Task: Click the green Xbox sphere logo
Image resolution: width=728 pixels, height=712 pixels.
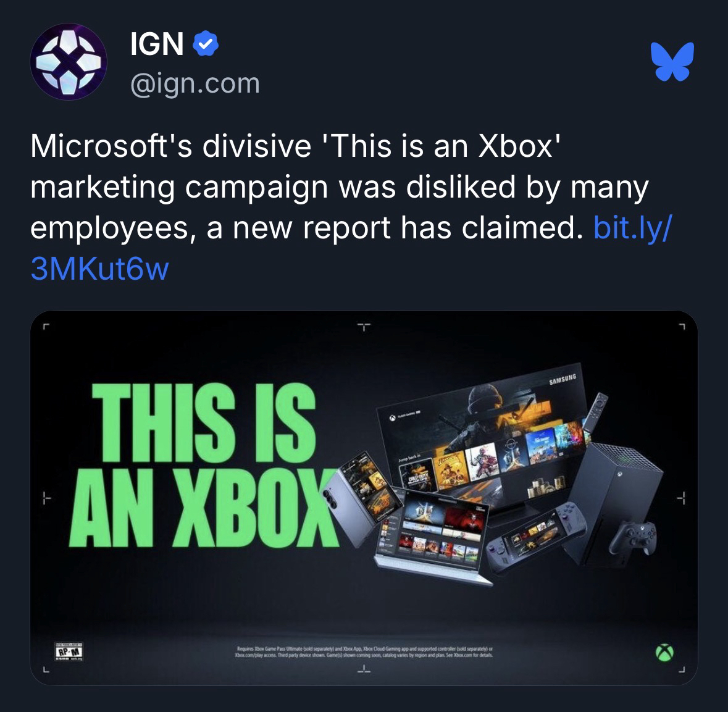Action: tap(664, 652)
